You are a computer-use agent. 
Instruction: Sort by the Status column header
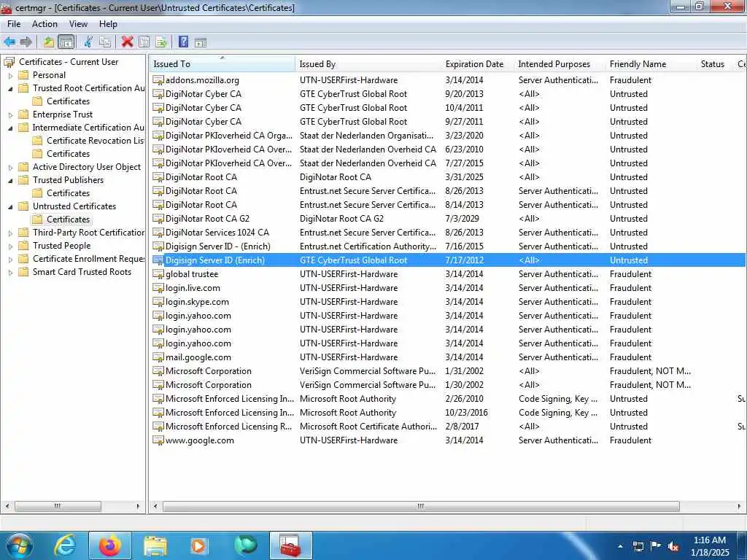point(715,64)
